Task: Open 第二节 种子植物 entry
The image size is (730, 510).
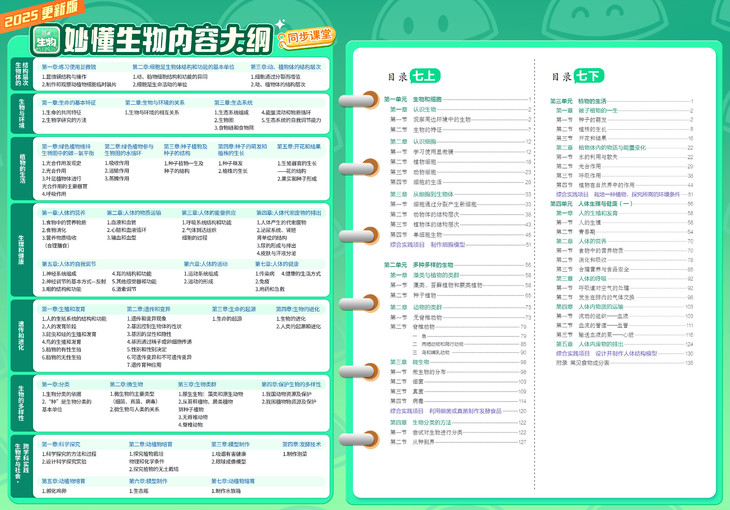Action: point(460,295)
